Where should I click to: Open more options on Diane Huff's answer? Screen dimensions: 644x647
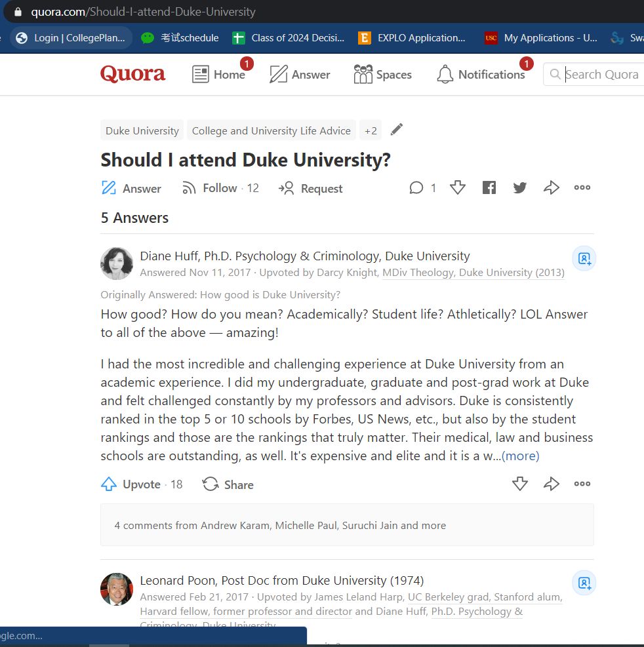(582, 484)
